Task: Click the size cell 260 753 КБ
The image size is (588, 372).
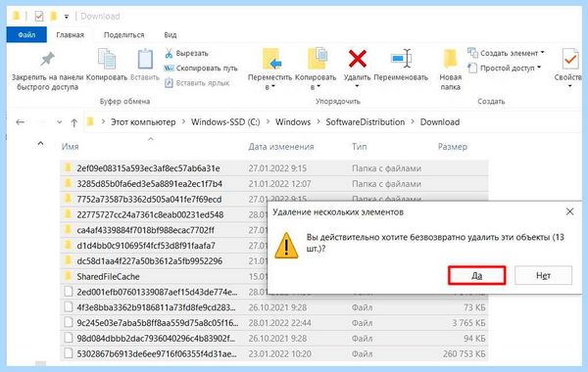Action: [464, 353]
